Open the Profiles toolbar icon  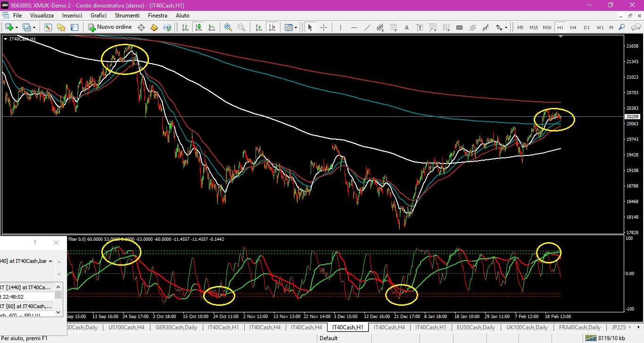point(26,27)
